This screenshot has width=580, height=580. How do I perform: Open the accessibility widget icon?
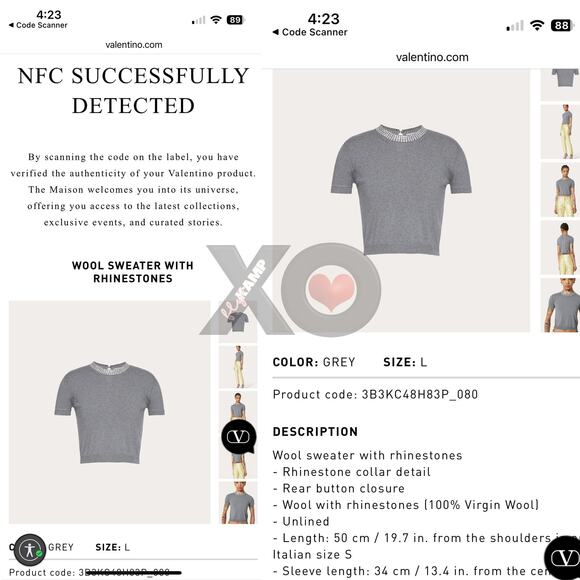pos(30,550)
